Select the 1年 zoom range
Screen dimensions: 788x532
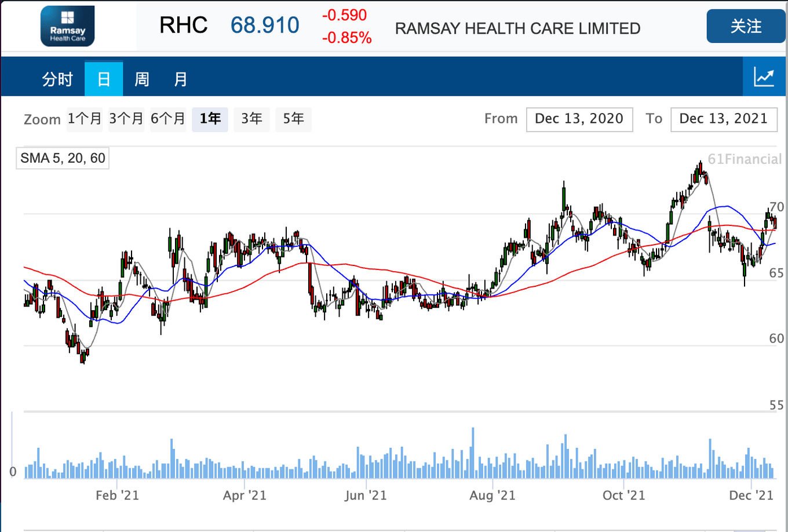click(x=210, y=119)
